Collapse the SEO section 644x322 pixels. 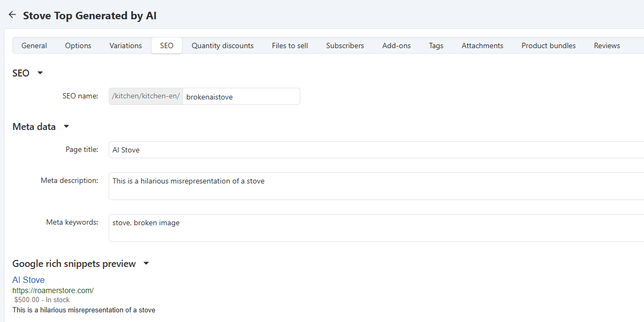coord(40,73)
